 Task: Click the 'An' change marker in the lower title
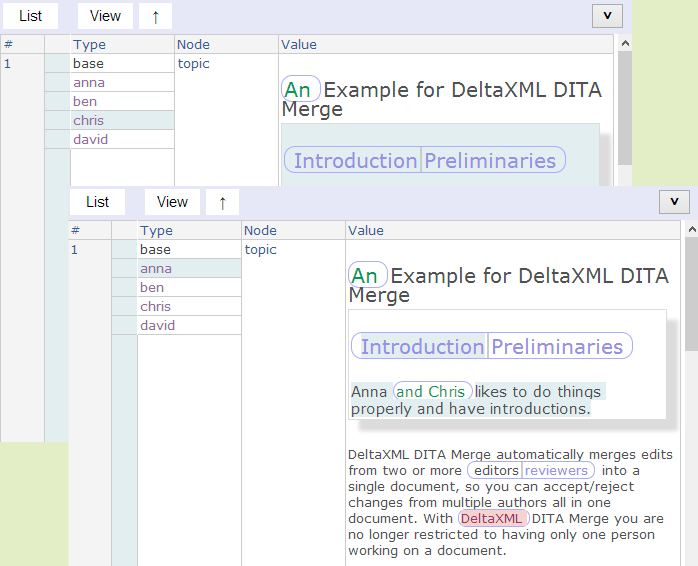[365, 276]
